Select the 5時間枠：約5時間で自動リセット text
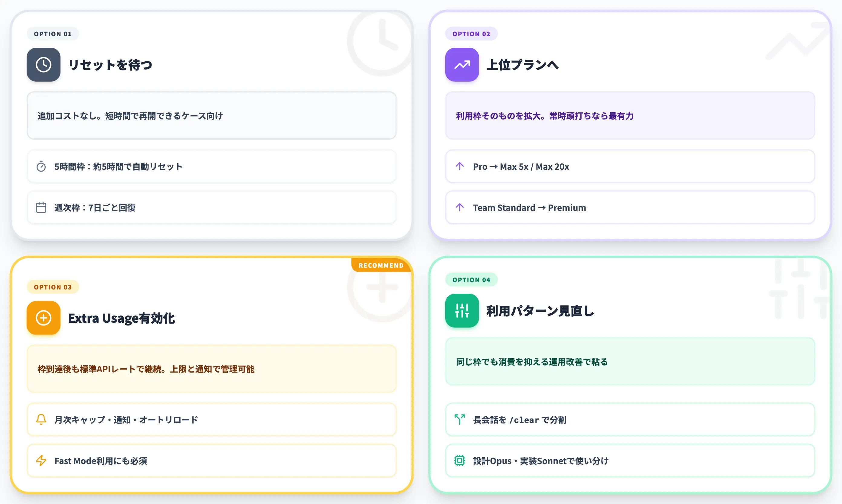The image size is (842, 504). click(x=119, y=166)
